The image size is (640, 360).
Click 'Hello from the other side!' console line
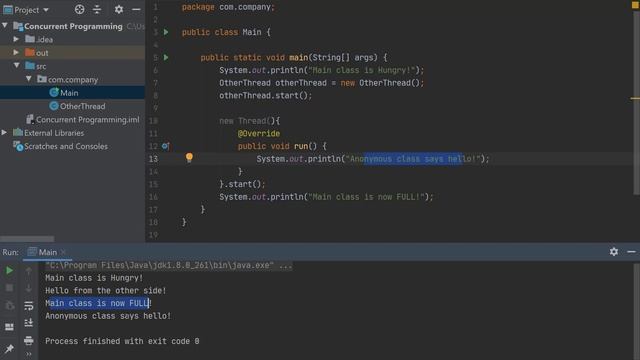click(x=106, y=291)
